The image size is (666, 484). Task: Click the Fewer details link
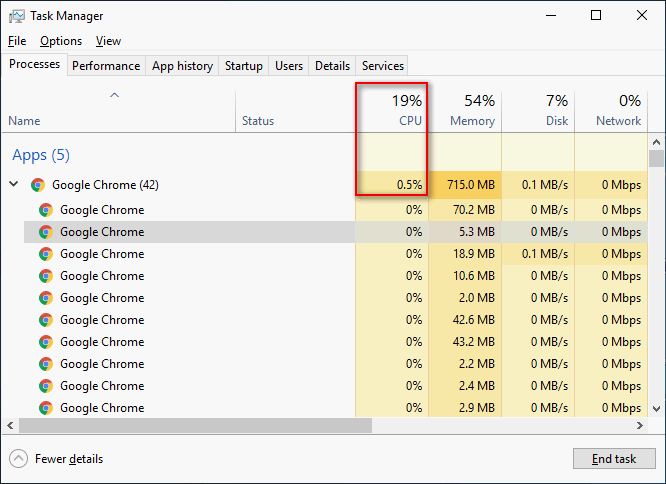(x=69, y=459)
